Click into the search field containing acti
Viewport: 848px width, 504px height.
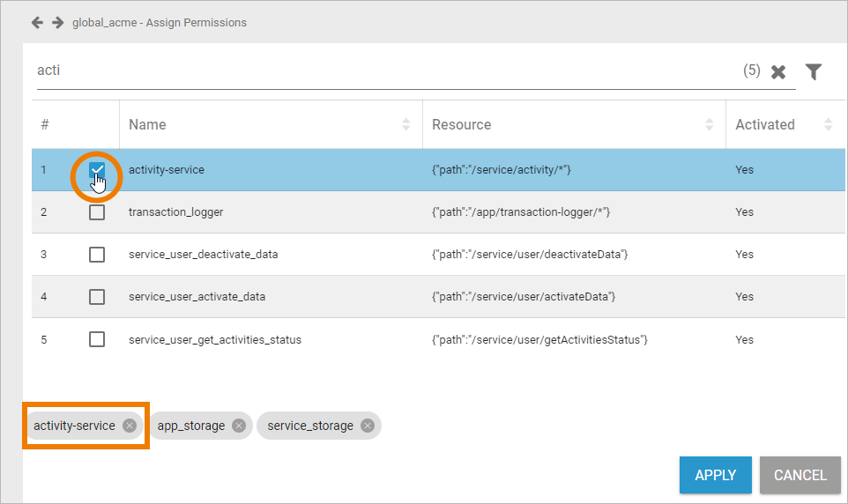point(353,70)
